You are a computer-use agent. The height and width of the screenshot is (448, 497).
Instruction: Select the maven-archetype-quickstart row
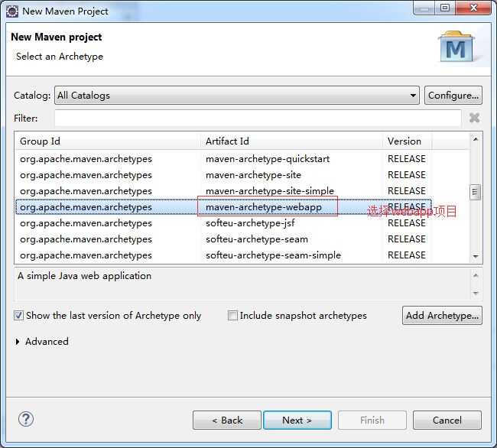point(223,159)
